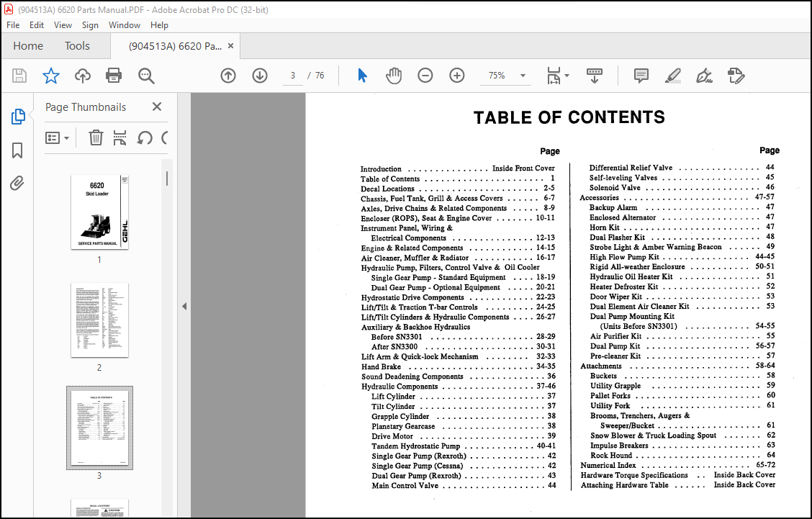Choose the Selection arrow tool
This screenshot has height=519, width=812.
tap(362, 76)
